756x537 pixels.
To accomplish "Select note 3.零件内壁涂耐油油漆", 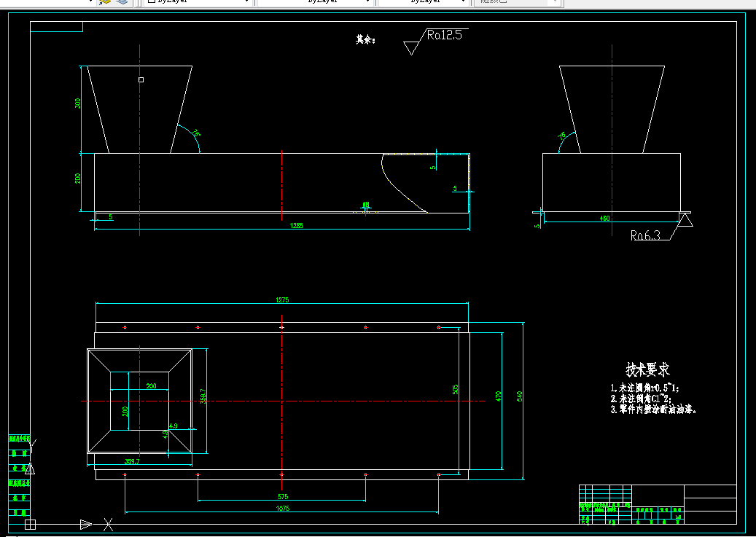I will (653, 409).
